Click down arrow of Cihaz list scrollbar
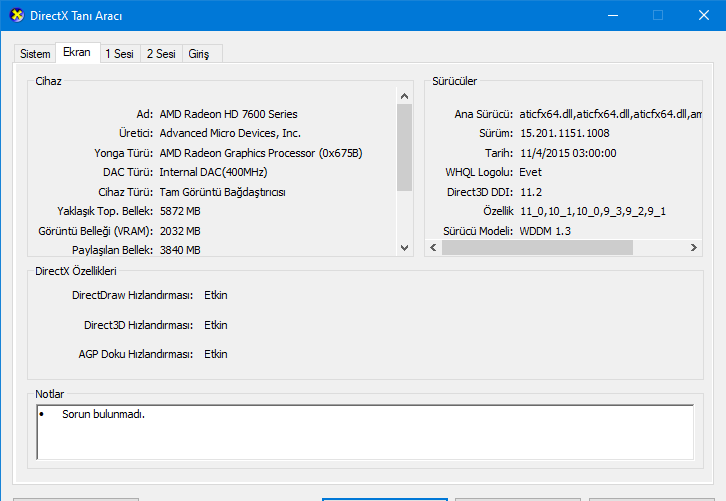 click(404, 247)
